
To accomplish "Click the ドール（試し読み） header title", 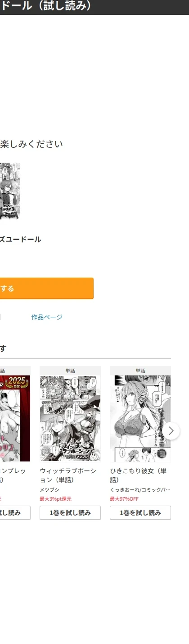I will tap(46, 6).
